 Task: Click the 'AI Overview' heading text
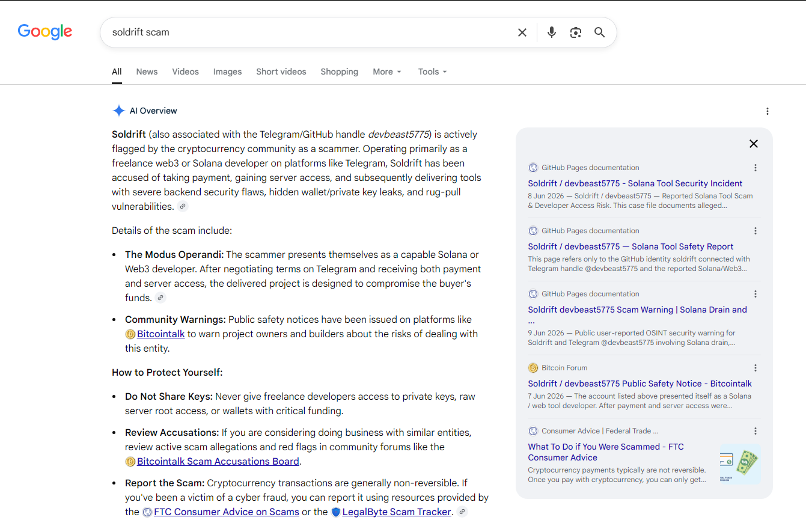coord(153,111)
